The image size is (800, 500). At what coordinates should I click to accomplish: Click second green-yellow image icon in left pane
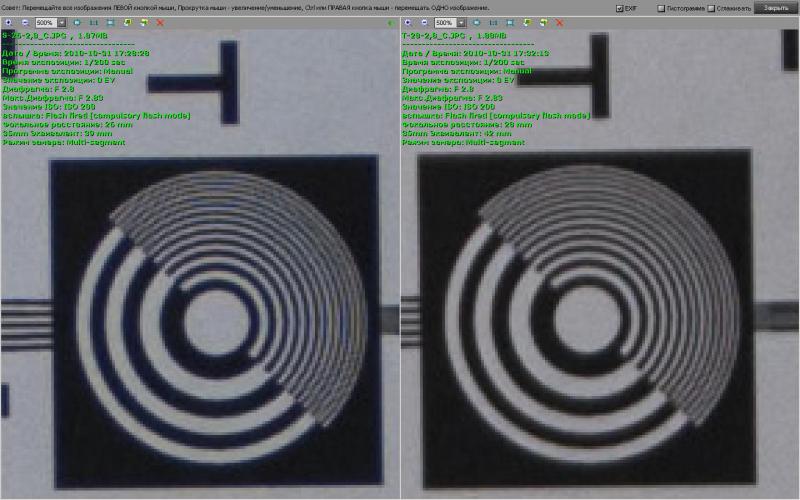(x=144, y=23)
